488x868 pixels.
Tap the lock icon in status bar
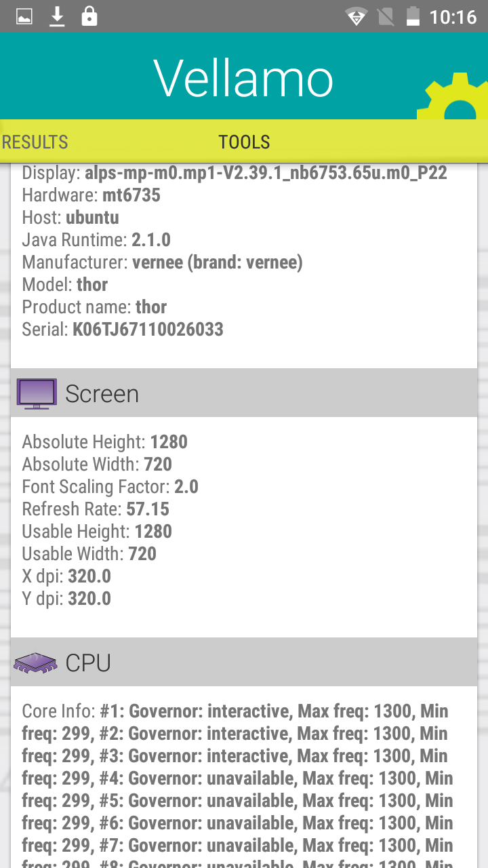[x=89, y=16]
